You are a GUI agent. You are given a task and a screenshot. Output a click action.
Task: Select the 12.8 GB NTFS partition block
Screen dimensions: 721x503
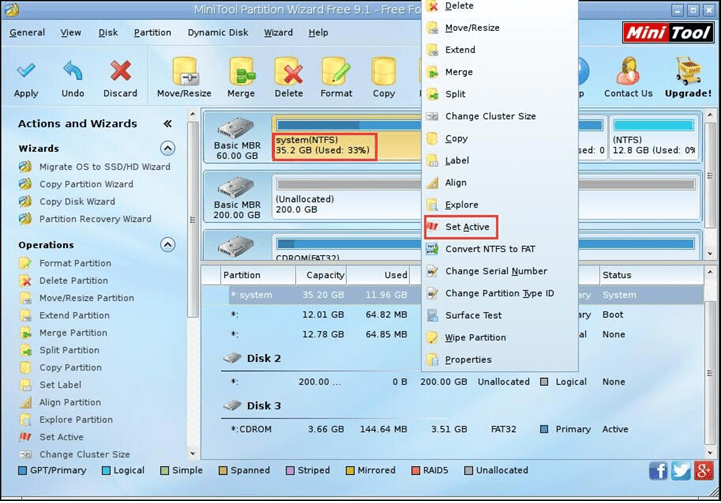tap(654, 137)
